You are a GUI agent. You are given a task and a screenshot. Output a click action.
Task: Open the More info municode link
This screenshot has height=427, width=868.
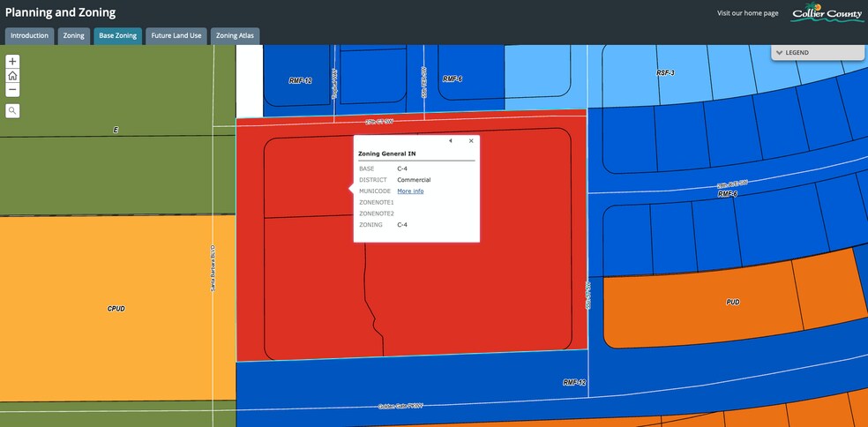[410, 191]
